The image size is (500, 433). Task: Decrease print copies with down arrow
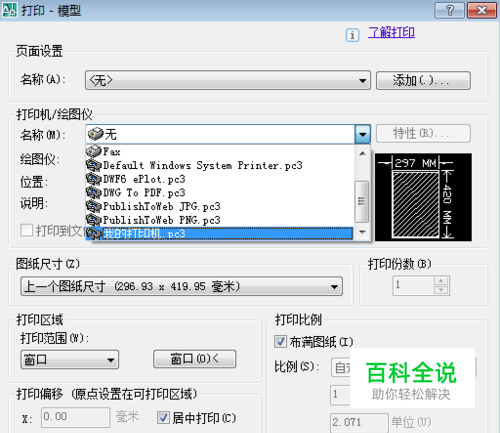(x=441, y=290)
